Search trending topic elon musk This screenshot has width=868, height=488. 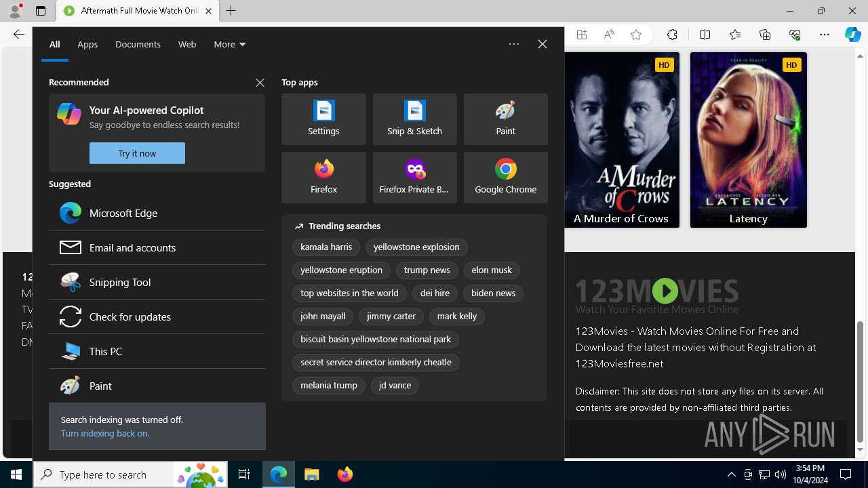click(492, 270)
